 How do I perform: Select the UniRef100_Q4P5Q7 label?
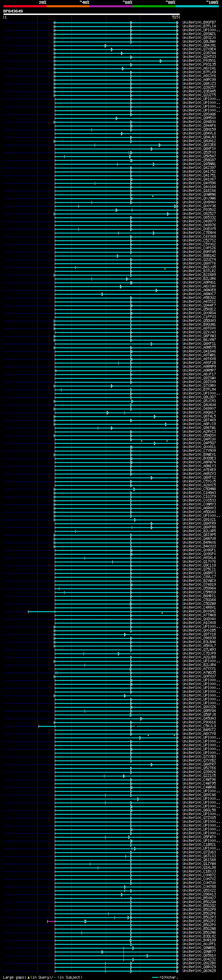(x=199, y=443)
